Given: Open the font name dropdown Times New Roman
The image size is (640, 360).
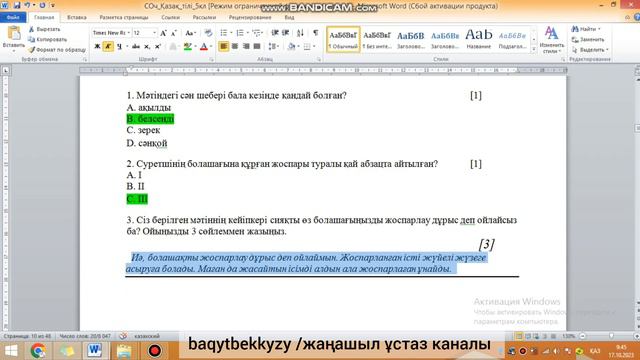Looking at the screenshot, I should [x=129, y=33].
